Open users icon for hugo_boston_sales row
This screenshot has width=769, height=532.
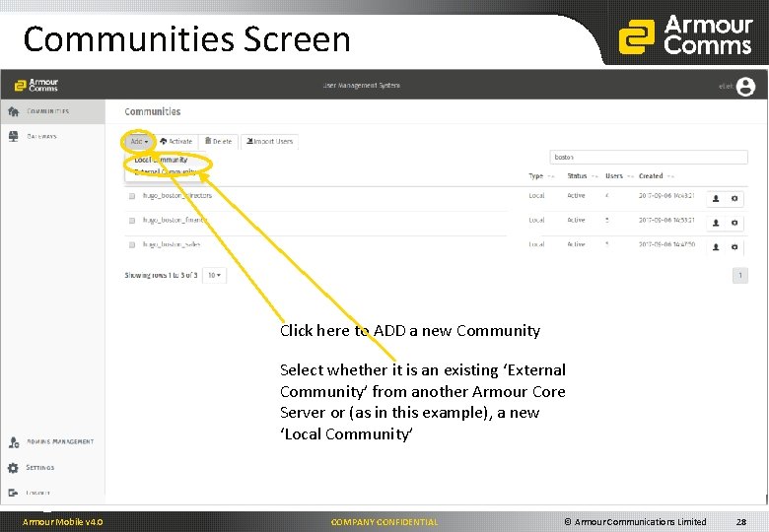(x=716, y=247)
